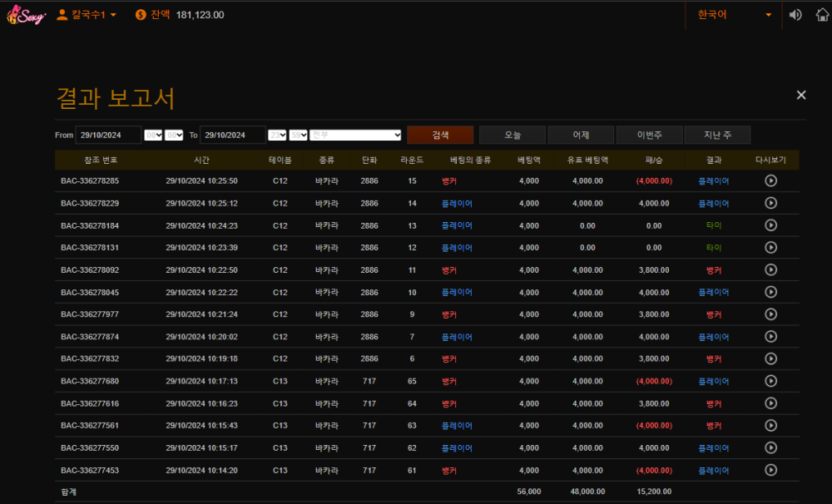Select the 어제 yesterday filter

581,135
